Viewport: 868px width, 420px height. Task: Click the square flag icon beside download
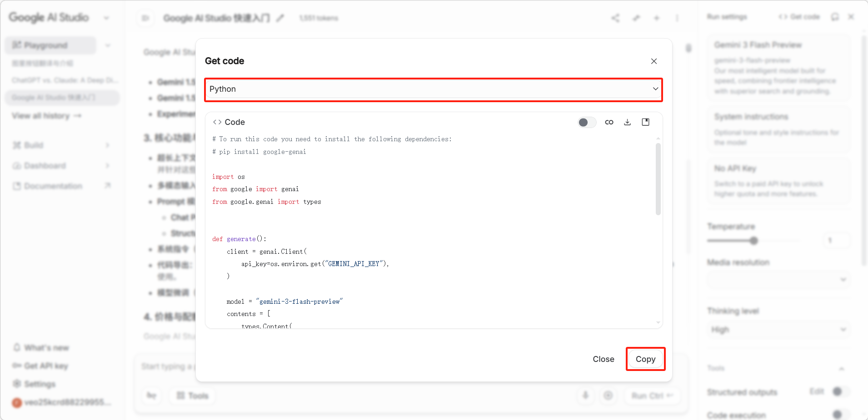(x=645, y=122)
